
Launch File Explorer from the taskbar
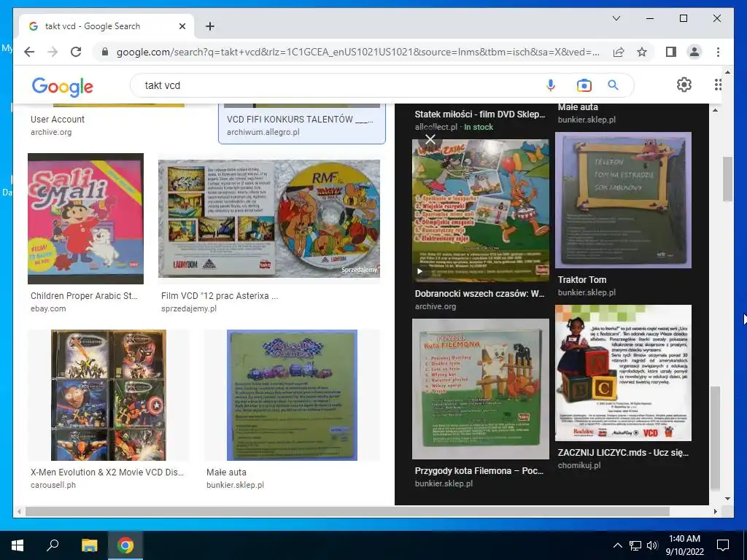tap(89, 545)
